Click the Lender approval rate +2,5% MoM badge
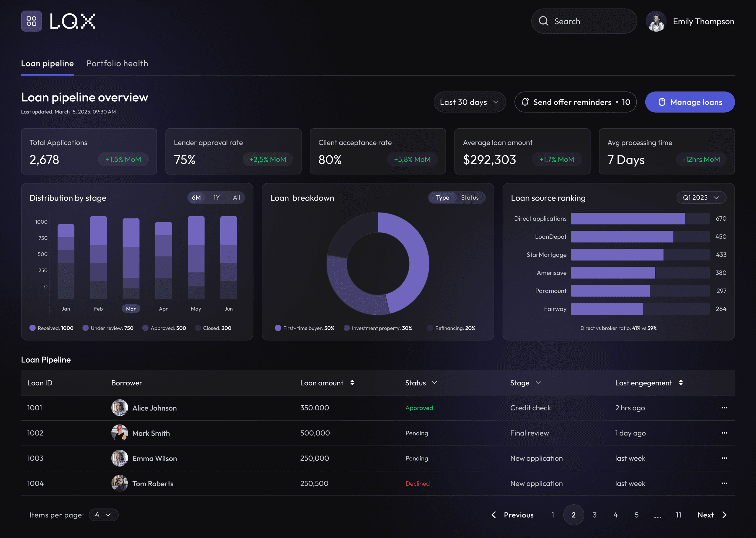This screenshot has width=756, height=538. (x=268, y=159)
